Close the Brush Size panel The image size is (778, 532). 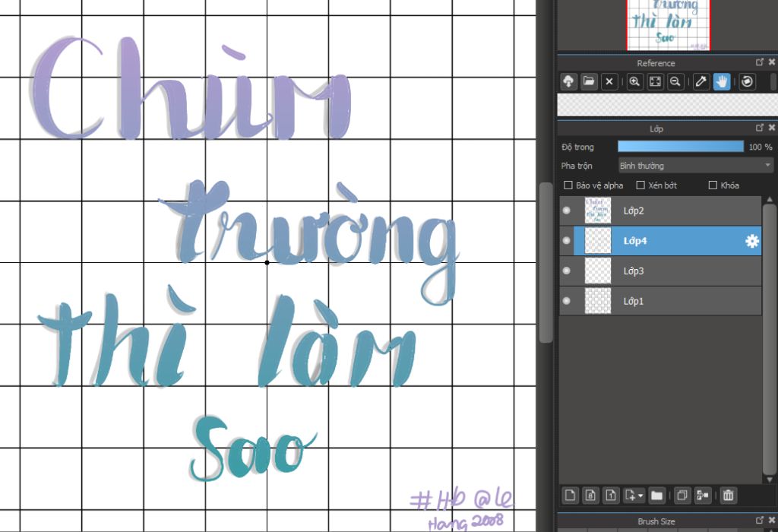point(772,520)
